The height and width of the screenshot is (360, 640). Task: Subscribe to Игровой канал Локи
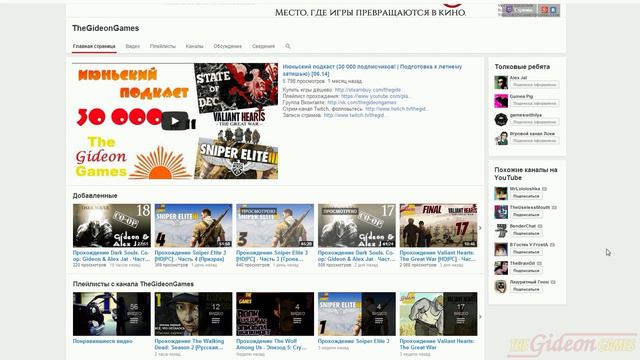point(534,141)
